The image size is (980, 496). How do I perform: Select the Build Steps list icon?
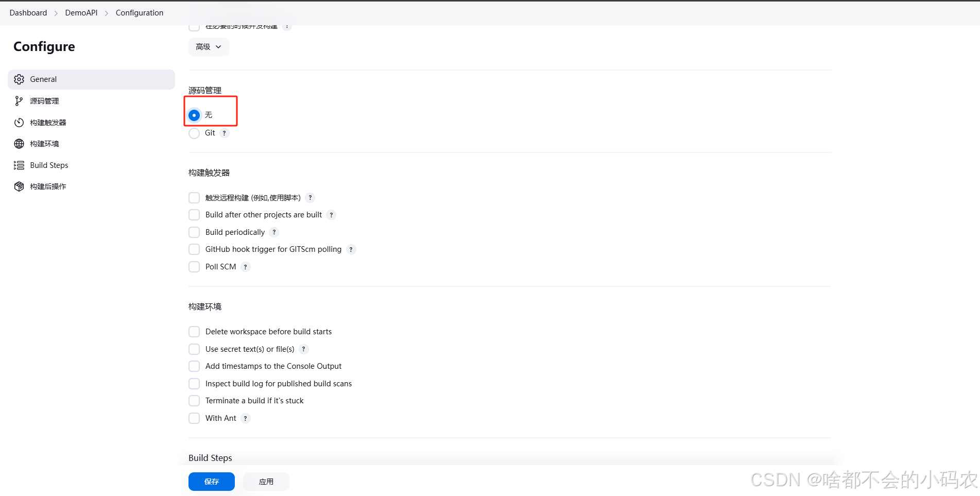19,165
